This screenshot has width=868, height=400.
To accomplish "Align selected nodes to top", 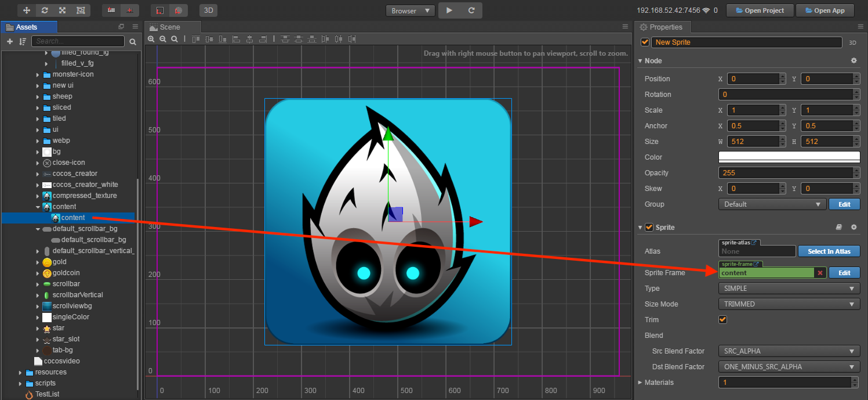I will (195, 39).
